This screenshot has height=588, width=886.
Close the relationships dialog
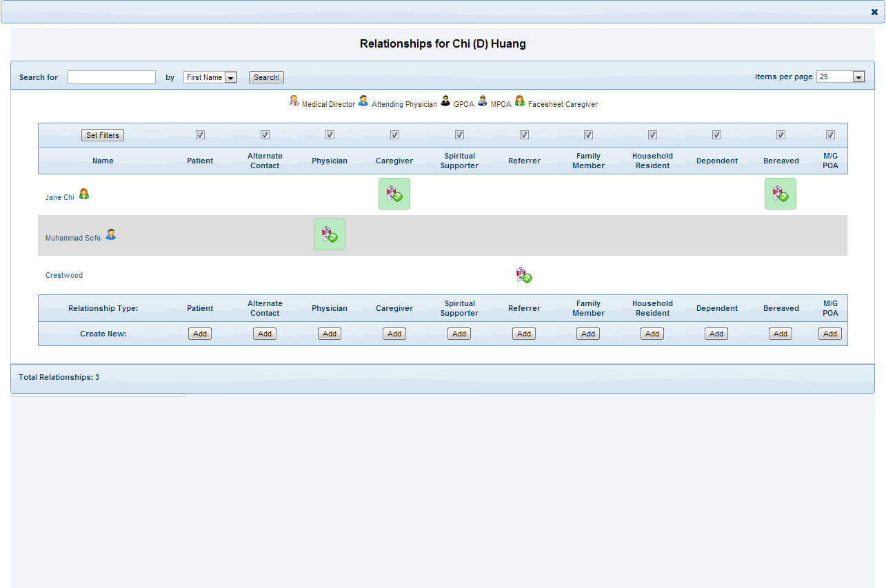point(874,12)
